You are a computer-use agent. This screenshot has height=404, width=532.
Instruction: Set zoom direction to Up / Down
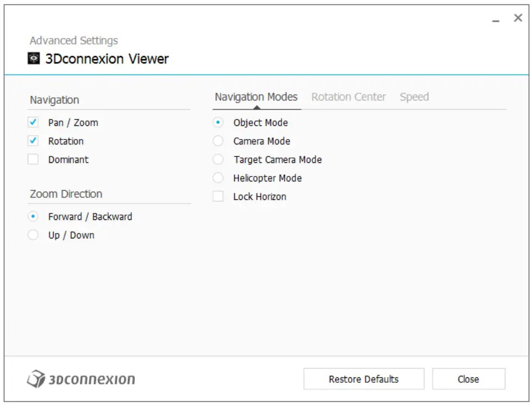pyautogui.click(x=34, y=235)
